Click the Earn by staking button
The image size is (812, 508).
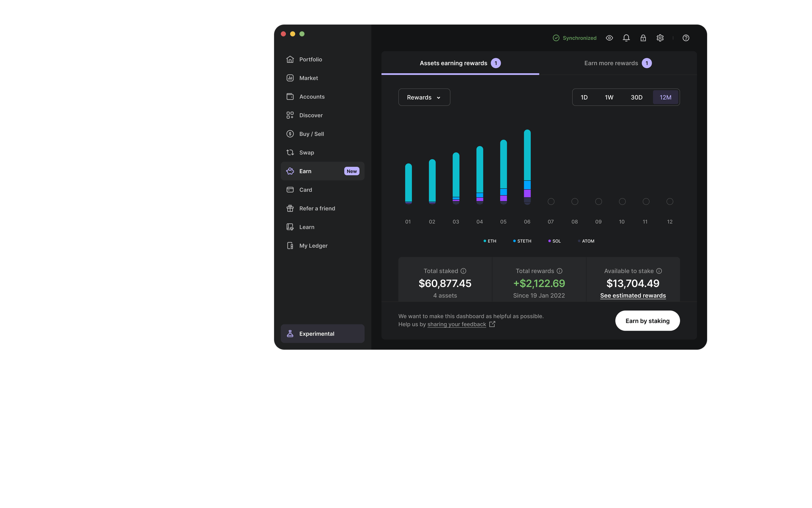pos(647,321)
